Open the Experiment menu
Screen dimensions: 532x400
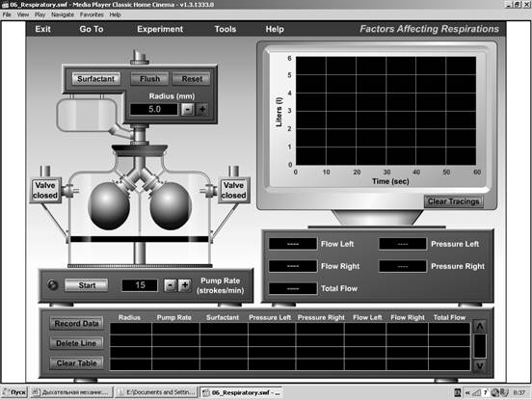pyautogui.click(x=160, y=29)
